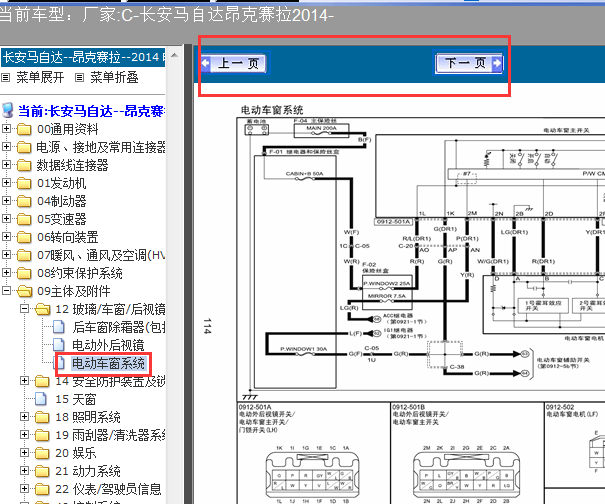605x504 pixels.
Task: Click the current vehicle title text at top
Action: click(167, 15)
